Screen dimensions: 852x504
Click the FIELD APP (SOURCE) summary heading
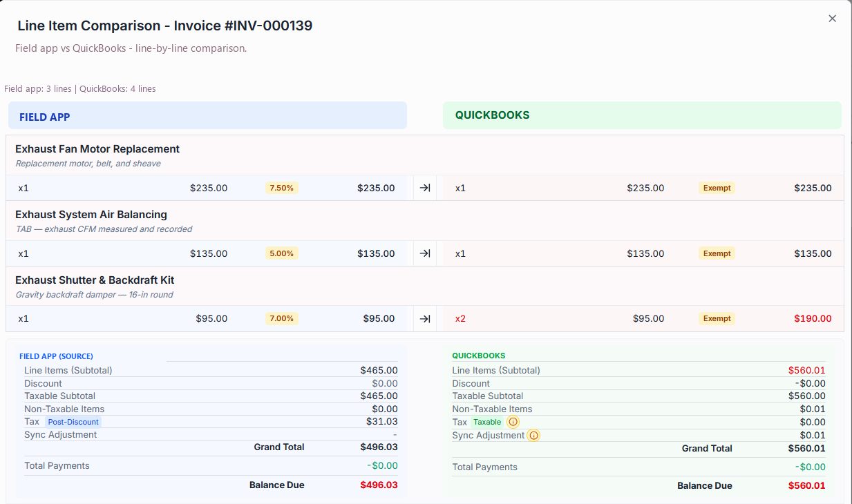[56, 356]
